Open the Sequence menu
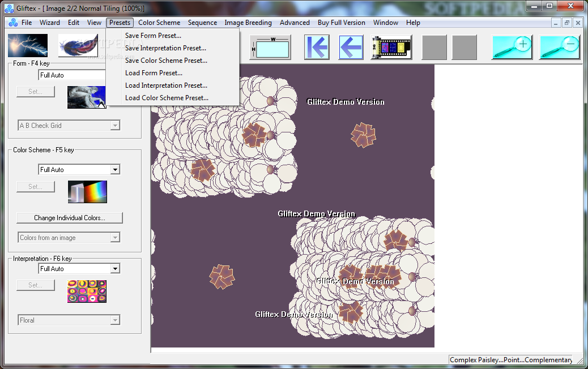Screen dimensions: 588x369 pyautogui.click(x=202, y=23)
